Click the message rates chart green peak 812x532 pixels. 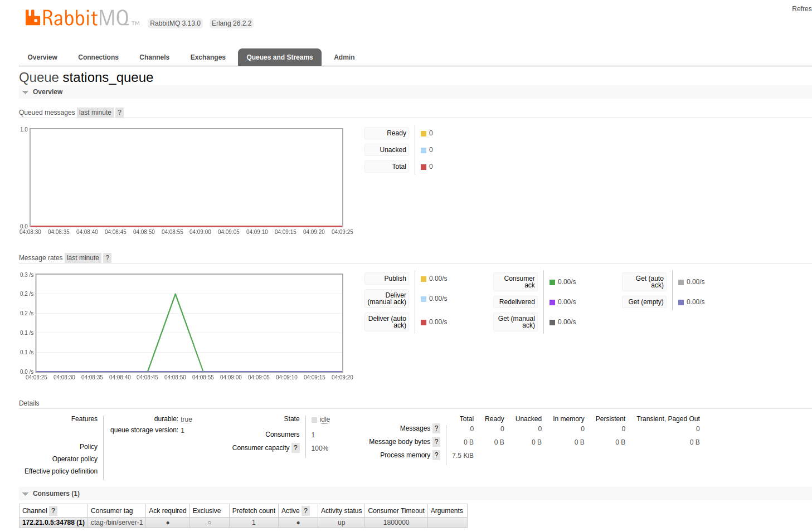pos(176,295)
